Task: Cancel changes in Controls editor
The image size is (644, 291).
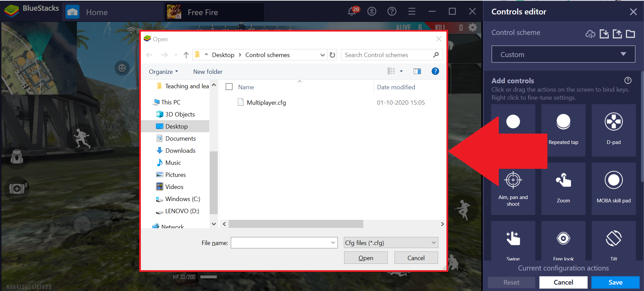Action: point(563,282)
